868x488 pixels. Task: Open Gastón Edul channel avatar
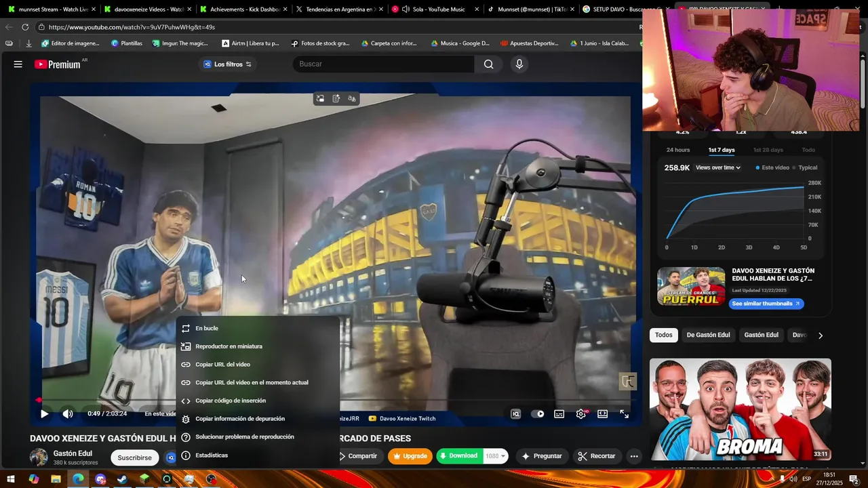coord(39,457)
